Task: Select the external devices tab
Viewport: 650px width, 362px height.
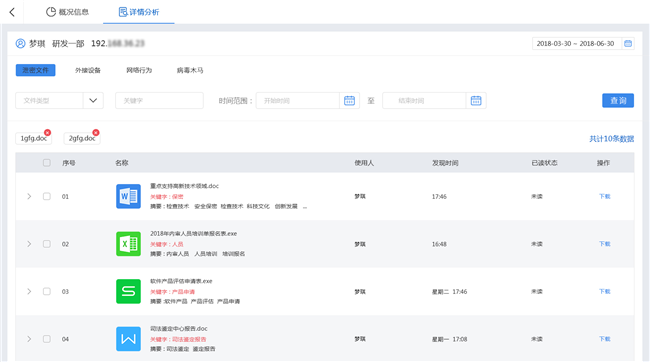Action: point(88,70)
